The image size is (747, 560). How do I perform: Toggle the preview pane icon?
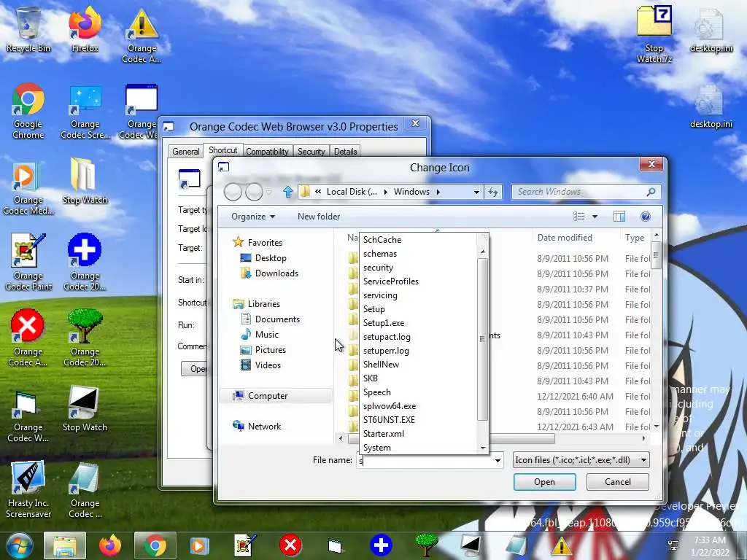coord(619,217)
